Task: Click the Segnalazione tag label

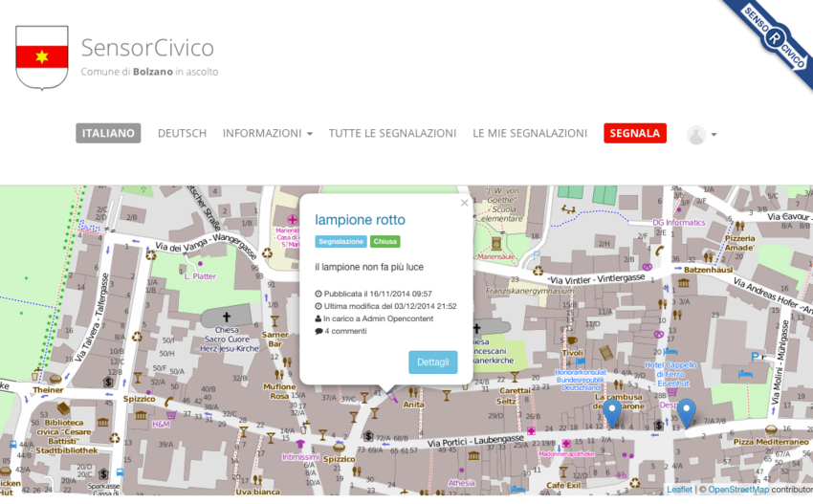Action: 341,242
